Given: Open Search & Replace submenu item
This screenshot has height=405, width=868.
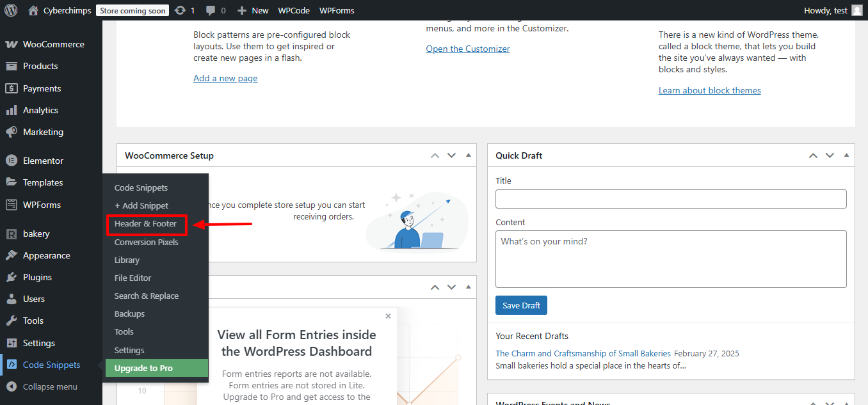Looking at the screenshot, I should pos(146,296).
